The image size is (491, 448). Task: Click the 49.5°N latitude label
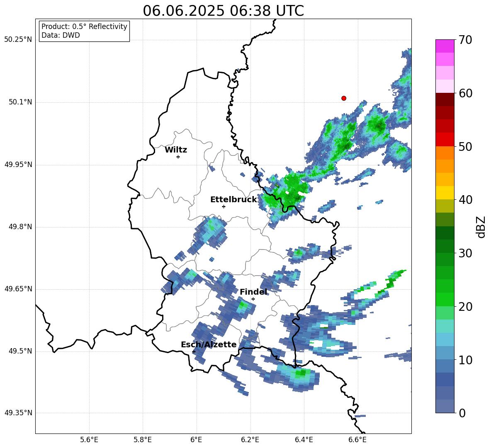tap(20, 351)
